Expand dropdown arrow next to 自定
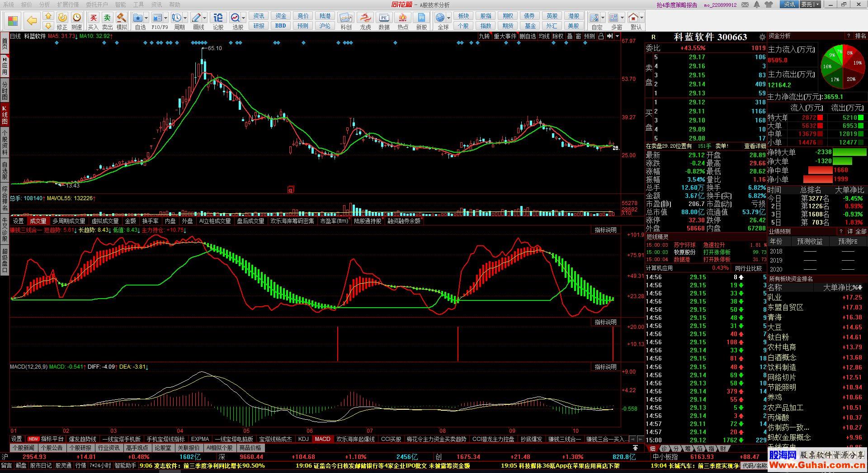This screenshot has height=473, width=868. (603, 18)
